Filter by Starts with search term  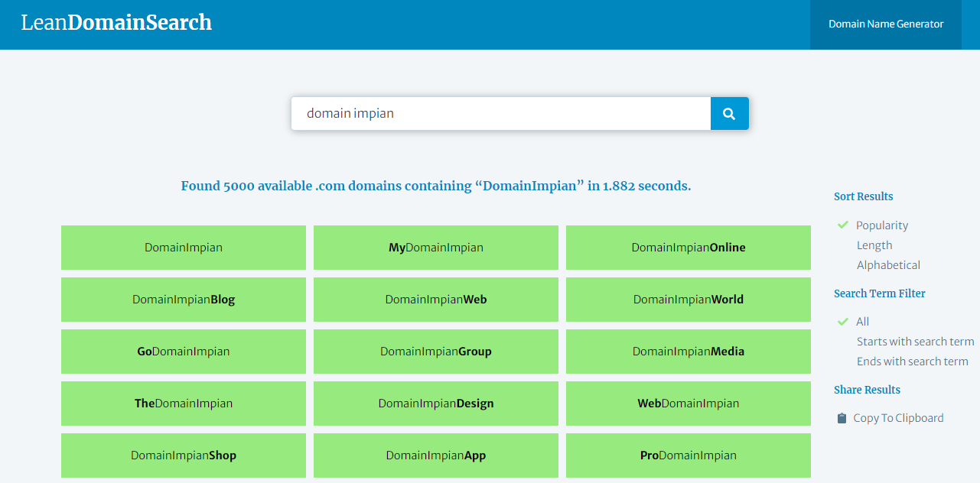click(915, 341)
